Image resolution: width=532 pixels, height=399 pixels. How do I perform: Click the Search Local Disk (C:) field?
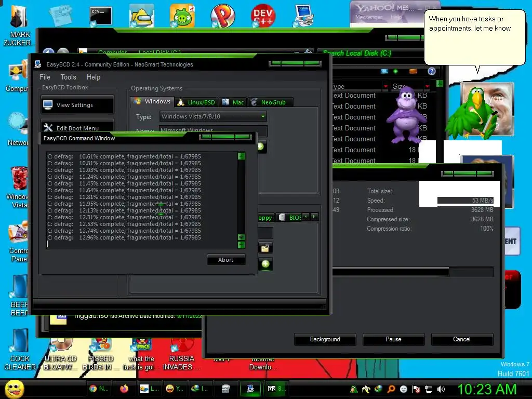click(x=370, y=54)
